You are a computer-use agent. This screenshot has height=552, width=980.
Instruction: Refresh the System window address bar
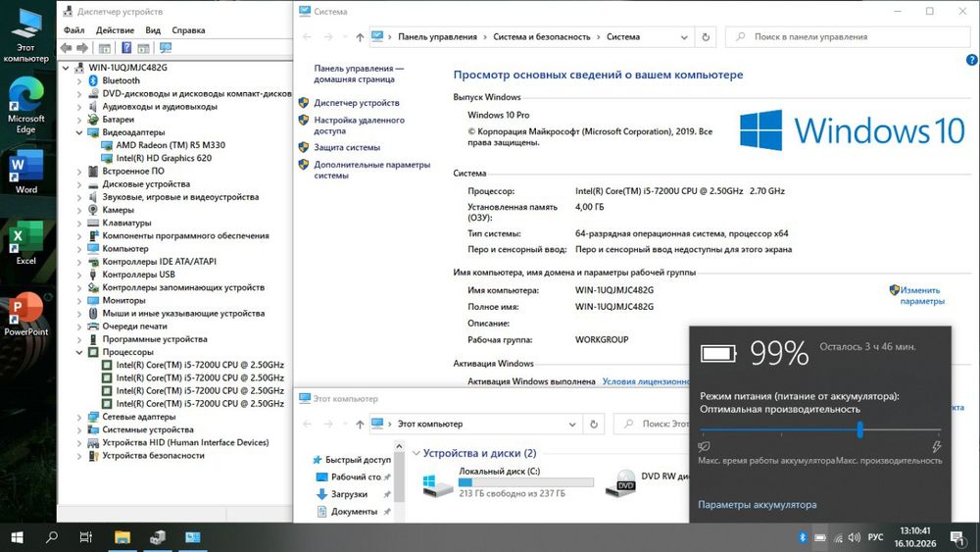[x=706, y=37]
